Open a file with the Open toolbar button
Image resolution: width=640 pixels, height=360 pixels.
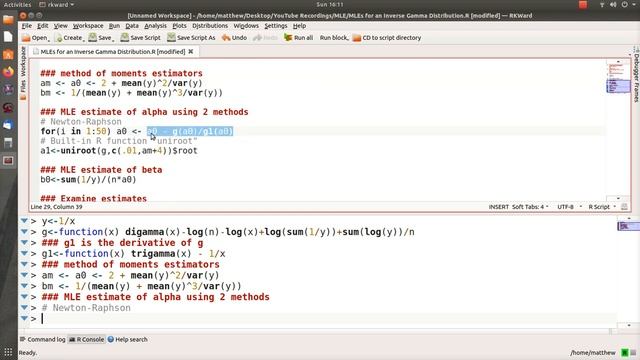[36, 38]
